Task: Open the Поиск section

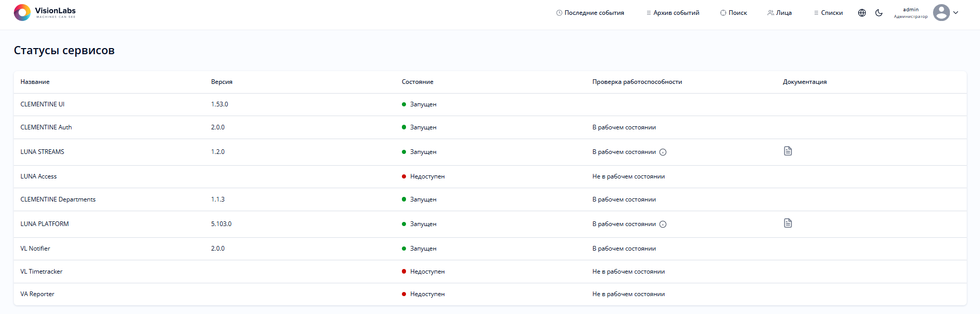Action: coord(733,13)
